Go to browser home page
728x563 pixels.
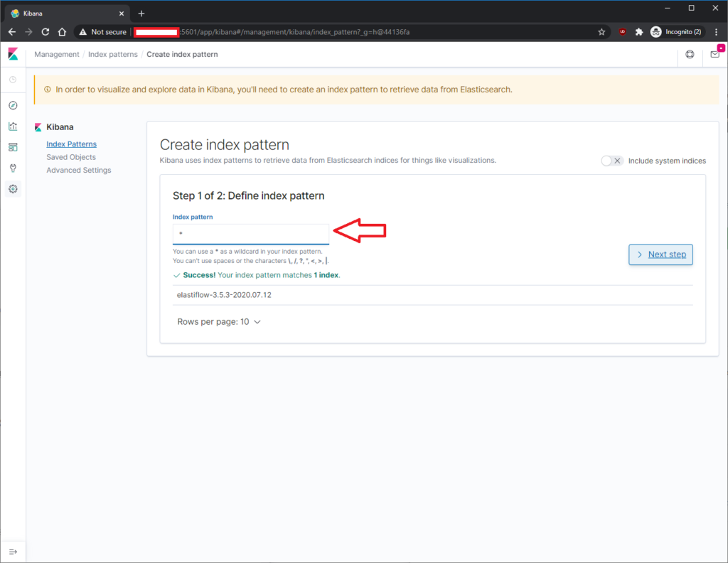click(63, 32)
